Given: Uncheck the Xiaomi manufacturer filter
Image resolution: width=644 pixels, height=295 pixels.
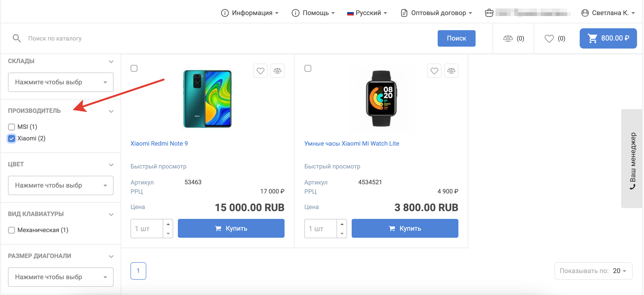Looking at the screenshot, I should tap(12, 139).
